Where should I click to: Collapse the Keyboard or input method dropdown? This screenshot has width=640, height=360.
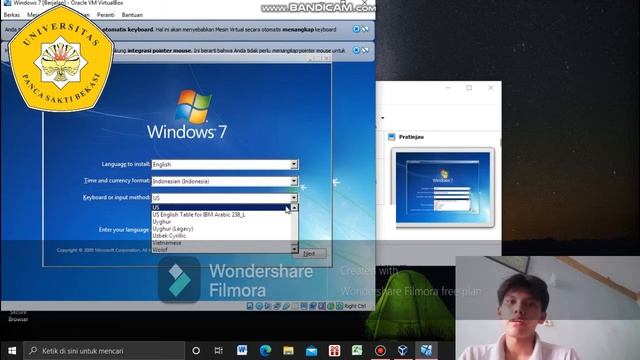pyautogui.click(x=294, y=198)
